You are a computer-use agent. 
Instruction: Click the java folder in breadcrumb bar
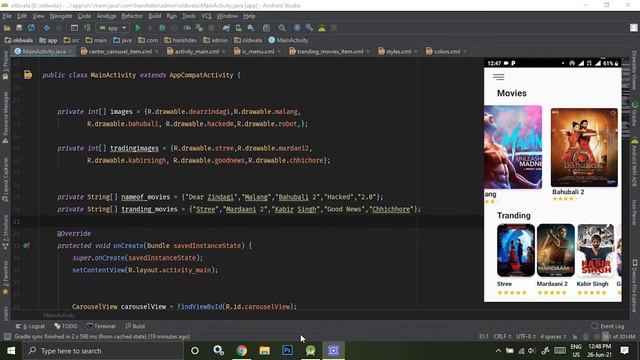pos(123,40)
